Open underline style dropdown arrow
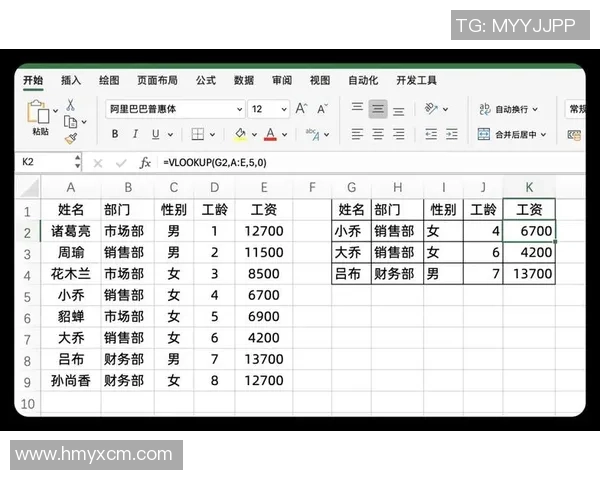600x480 pixels. (170, 134)
